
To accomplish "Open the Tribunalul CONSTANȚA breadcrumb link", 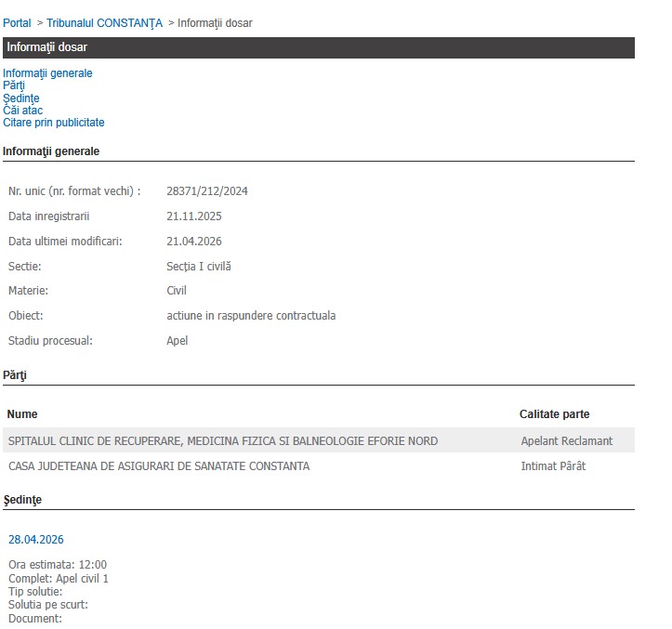I will click(x=104, y=22).
